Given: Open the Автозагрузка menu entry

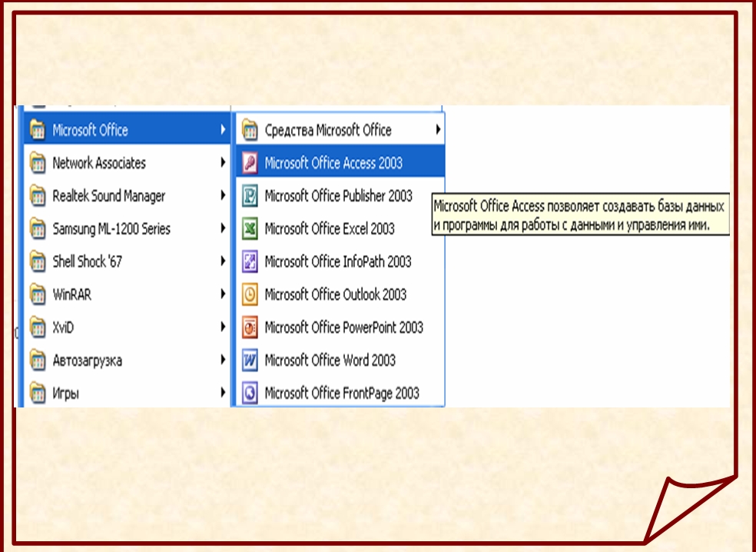Looking at the screenshot, I should pos(127,360).
